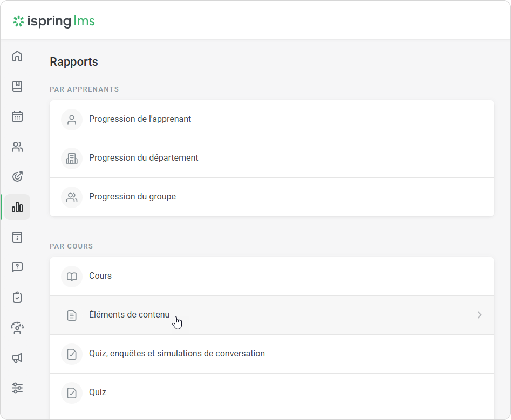The image size is (511, 420).
Task: Open Quiz, enquêtes et simulations report
Action: tap(177, 354)
